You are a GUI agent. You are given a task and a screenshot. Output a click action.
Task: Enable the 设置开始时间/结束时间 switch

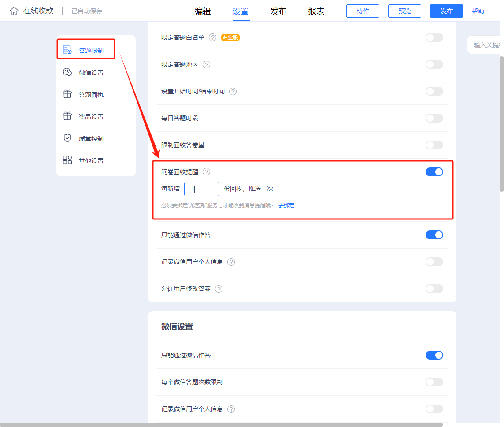(x=434, y=91)
